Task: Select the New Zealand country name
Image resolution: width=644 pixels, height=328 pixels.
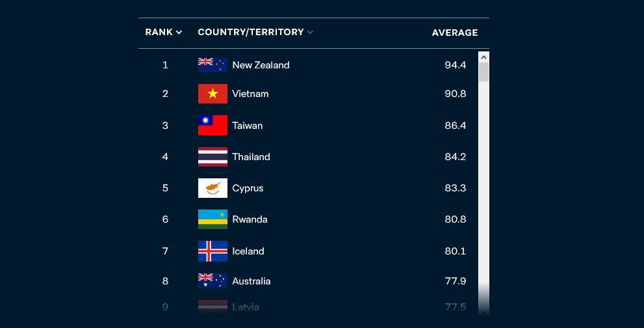Action: pos(261,65)
